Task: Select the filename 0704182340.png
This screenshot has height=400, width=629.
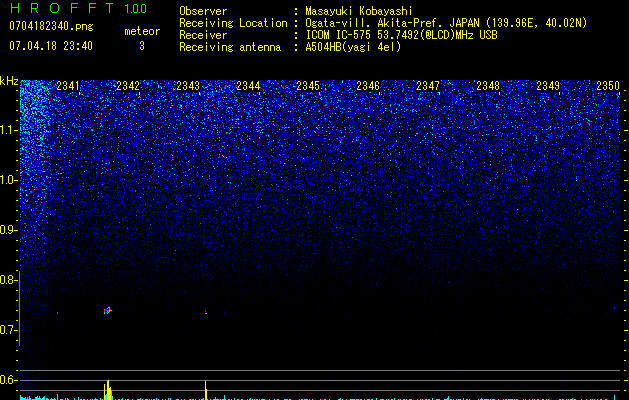Action: (51, 26)
